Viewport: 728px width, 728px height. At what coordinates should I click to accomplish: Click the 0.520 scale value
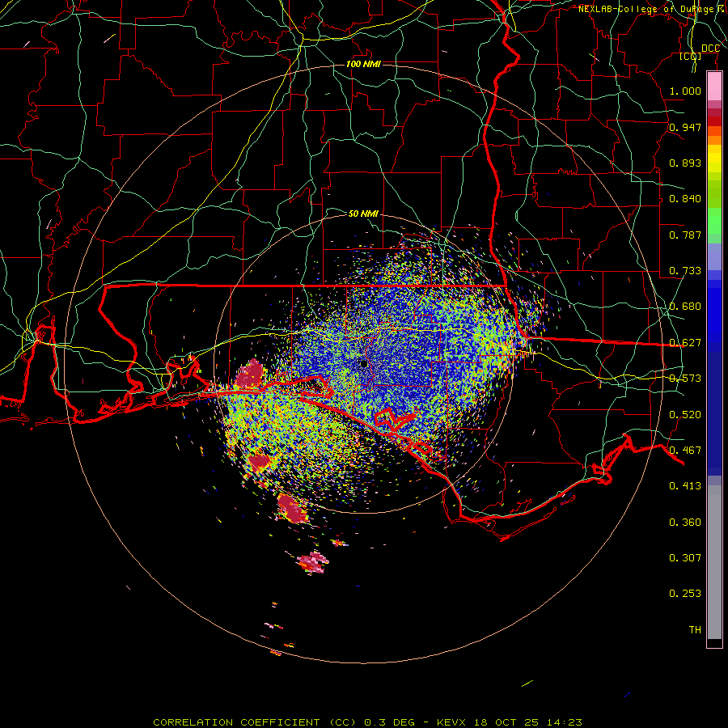[x=685, y=415]
